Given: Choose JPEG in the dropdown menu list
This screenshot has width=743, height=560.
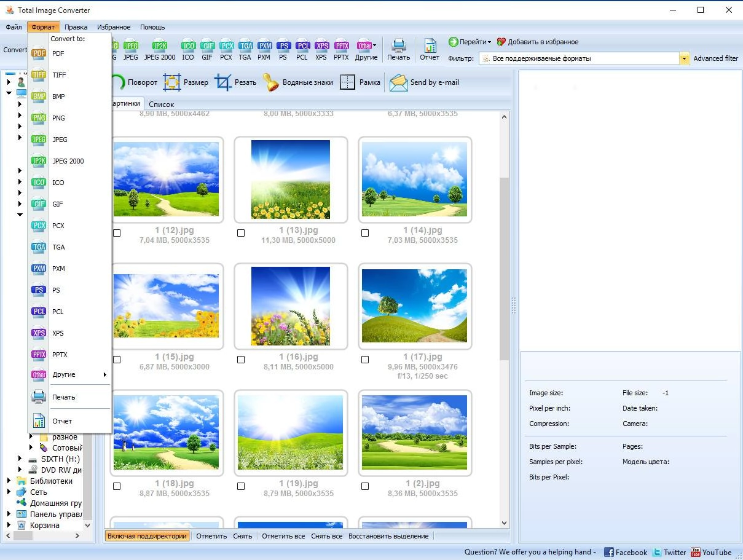Looking at the screenshot, I should pos(69,140).
